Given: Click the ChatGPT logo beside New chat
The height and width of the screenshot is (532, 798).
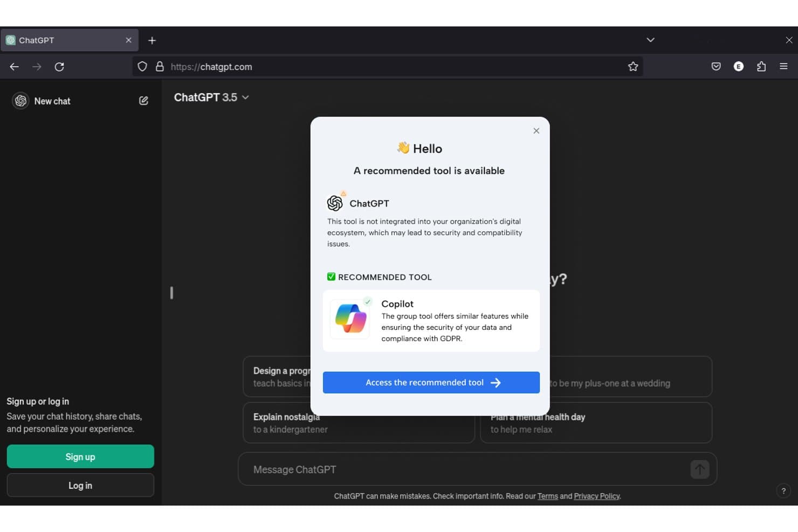Looking at the screenshot, I should click(x=20, y=101).
